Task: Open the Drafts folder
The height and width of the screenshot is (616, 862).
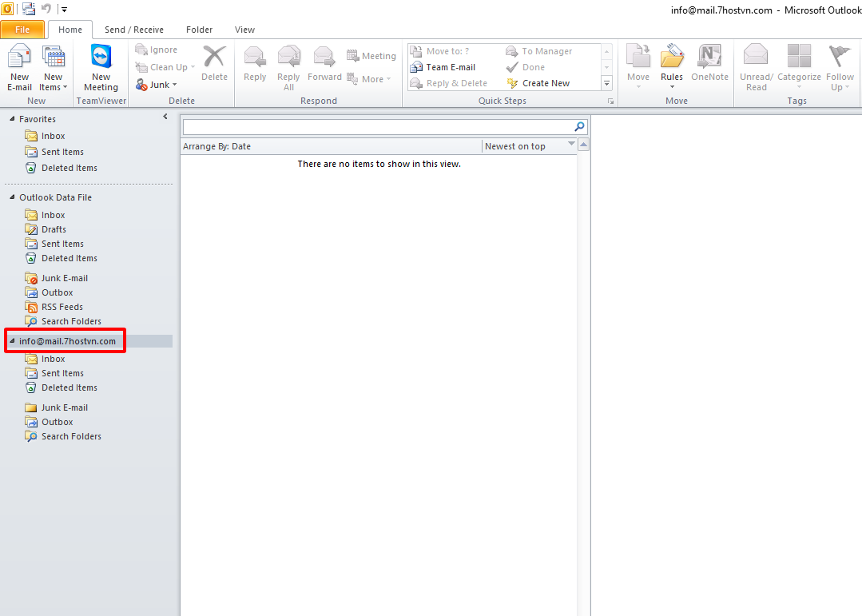Action: [x=46, y=229]
